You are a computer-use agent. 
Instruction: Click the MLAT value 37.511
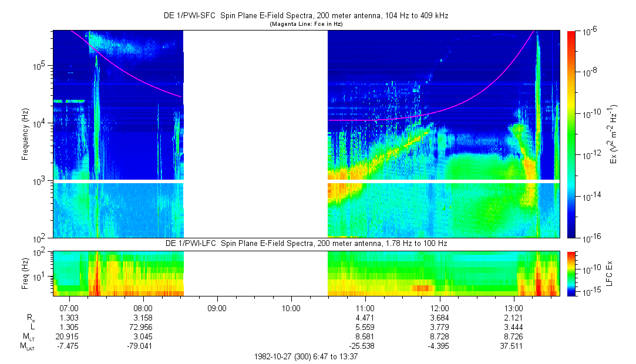click(514, 346)
